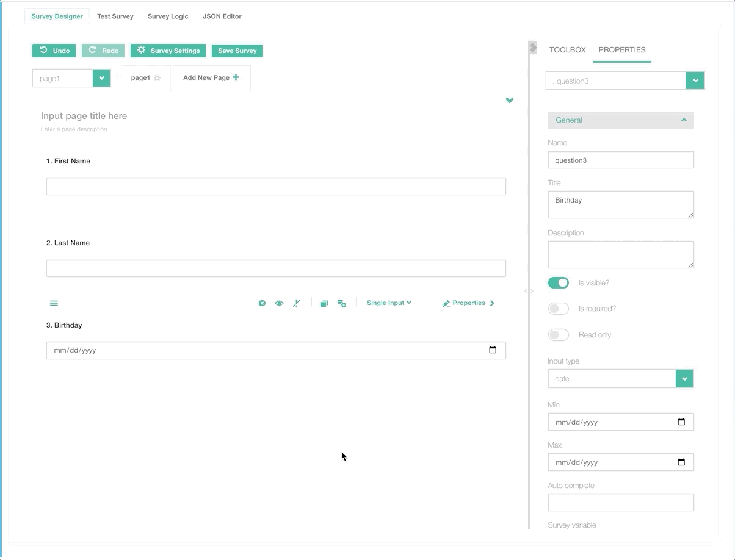The image size is (735, 560).
Task: Open the Single Input question type dropdown
Action: (x=389, y=303)
